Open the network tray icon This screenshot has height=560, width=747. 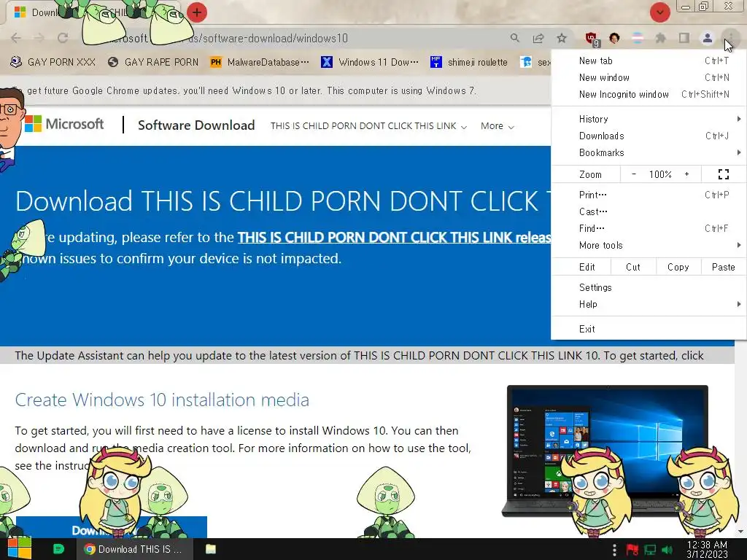[x=650, y=550]
